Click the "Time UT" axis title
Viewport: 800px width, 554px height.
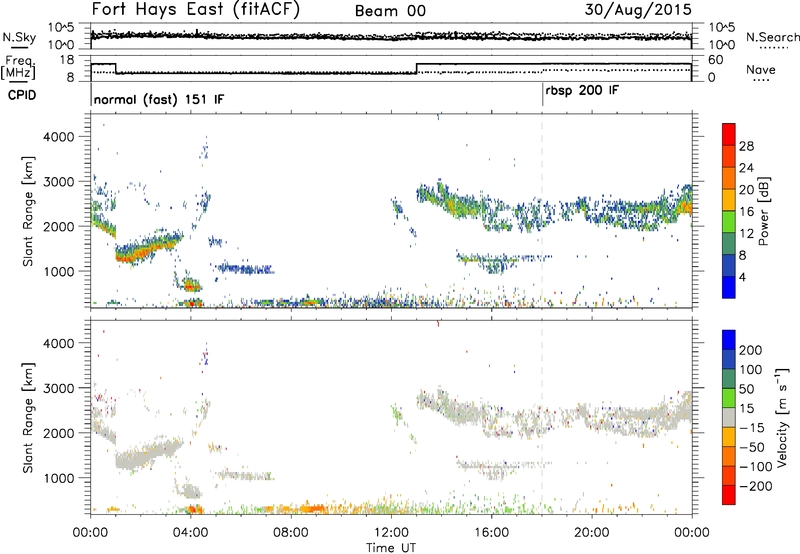point(391,547)
